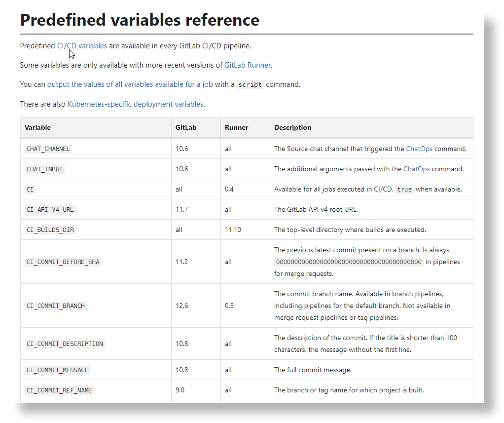The height and width of the screenshot is (423, 504).
Task: Select the CI_COMMIT_DESCRIPTION variable name
Action: coord(65,344)
